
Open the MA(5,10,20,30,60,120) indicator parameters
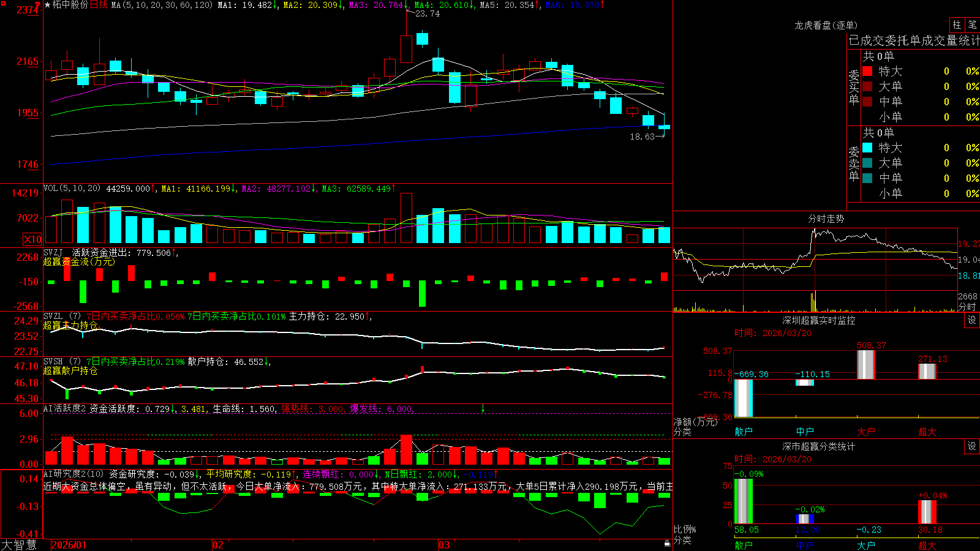point(162,5)
